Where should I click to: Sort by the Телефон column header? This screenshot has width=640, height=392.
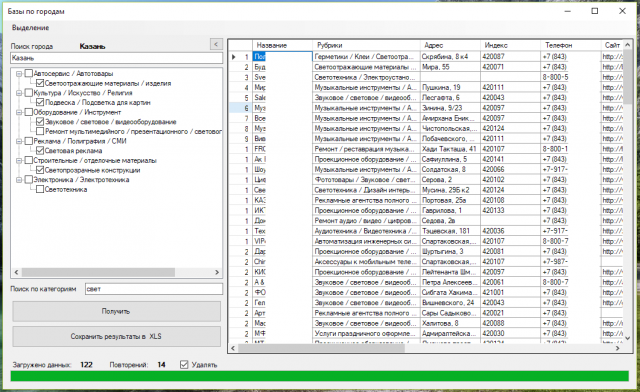point(571,45)
